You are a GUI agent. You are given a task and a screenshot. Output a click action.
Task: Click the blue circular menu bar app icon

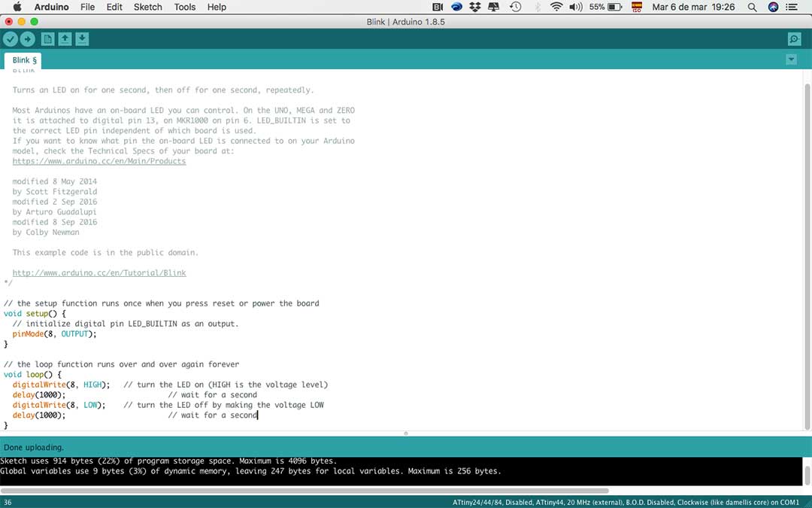point(456,7)
